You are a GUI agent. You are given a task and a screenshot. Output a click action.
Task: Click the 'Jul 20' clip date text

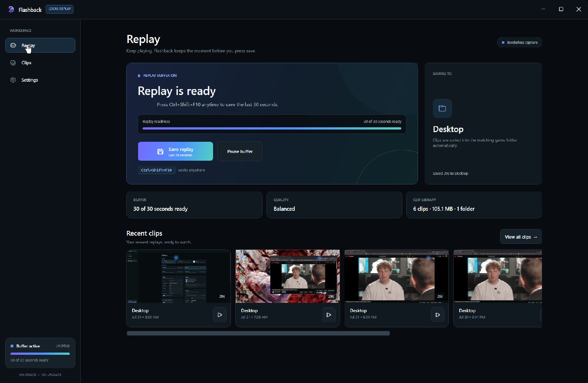click(x=472, y=317)
